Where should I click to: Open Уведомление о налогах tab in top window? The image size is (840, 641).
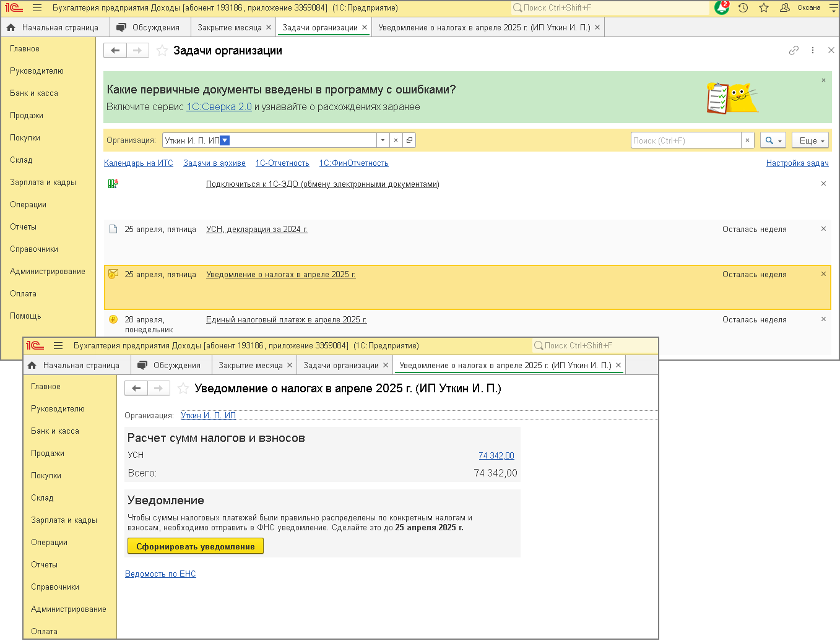485,27
